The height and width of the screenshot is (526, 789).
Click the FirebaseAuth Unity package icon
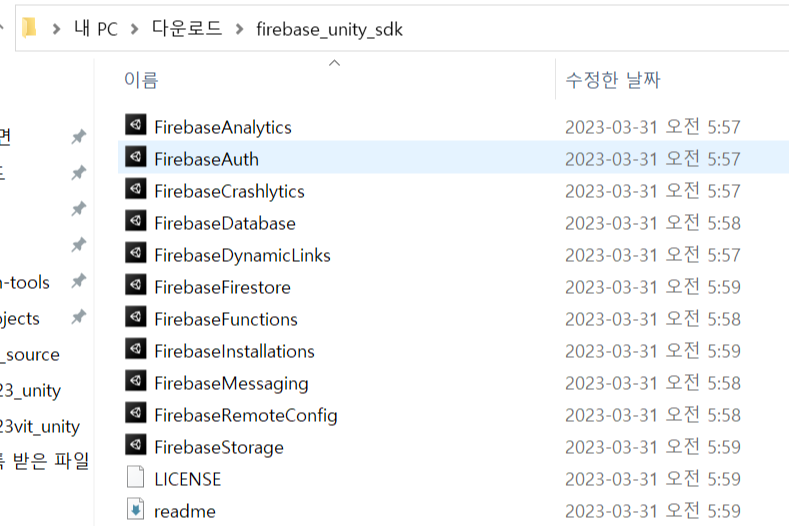(x=135, y=157)
